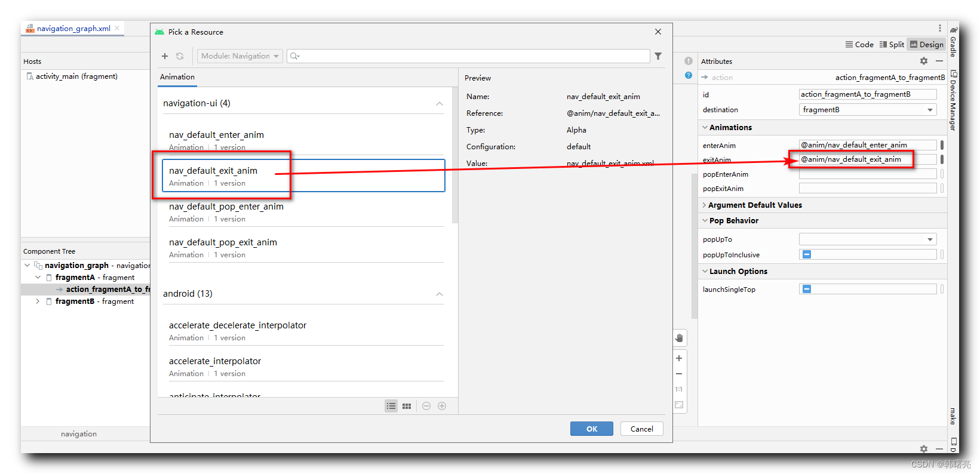Image resolution: width=980 pixels, height=474 pixels.
Task: Collapse the Animations section
Action: click(x=705, y=127)
